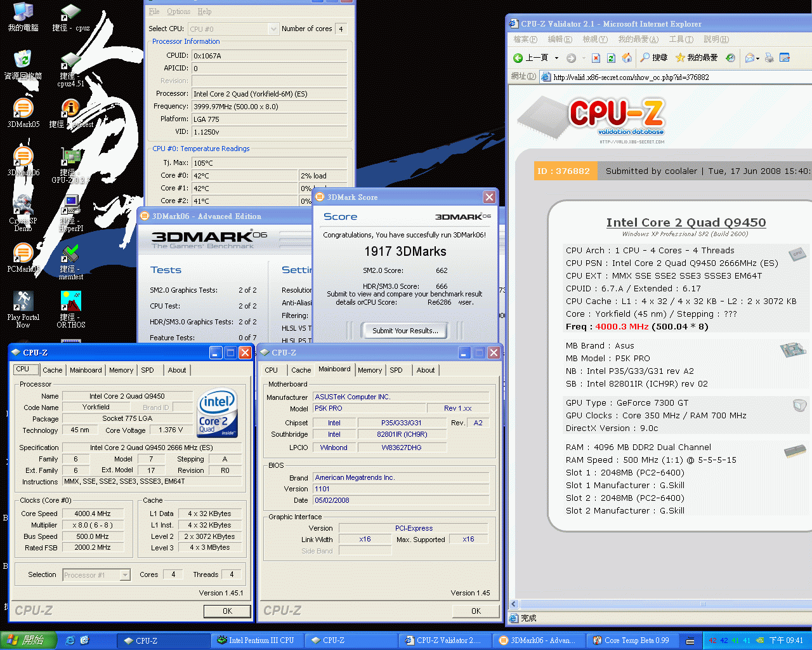Open the IE Back history dropdown arrow

click(x=556, y=58)
